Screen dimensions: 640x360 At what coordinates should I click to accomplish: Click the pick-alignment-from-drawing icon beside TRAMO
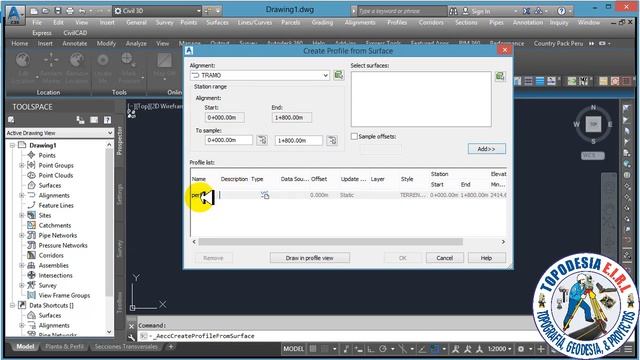338,75
